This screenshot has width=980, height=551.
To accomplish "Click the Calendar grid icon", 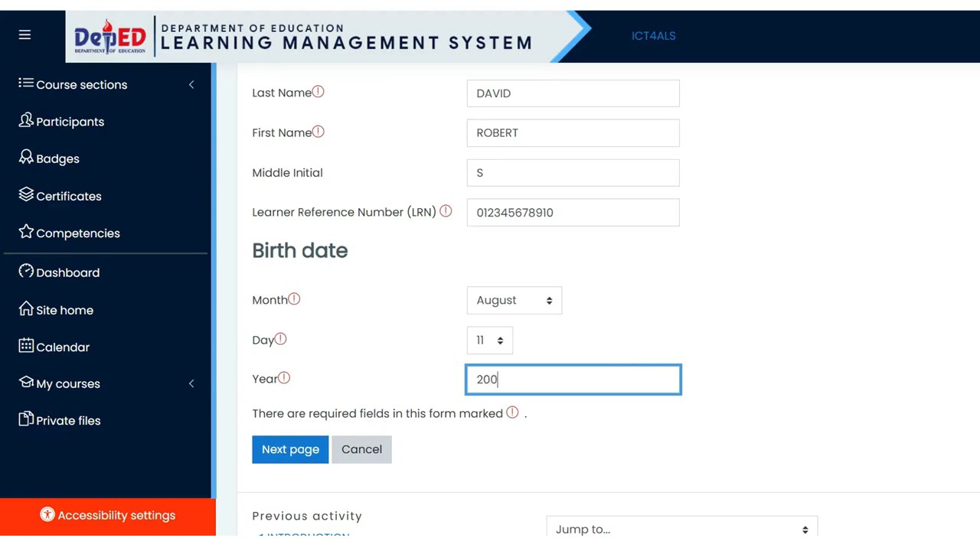I will (x=26, y=345).
